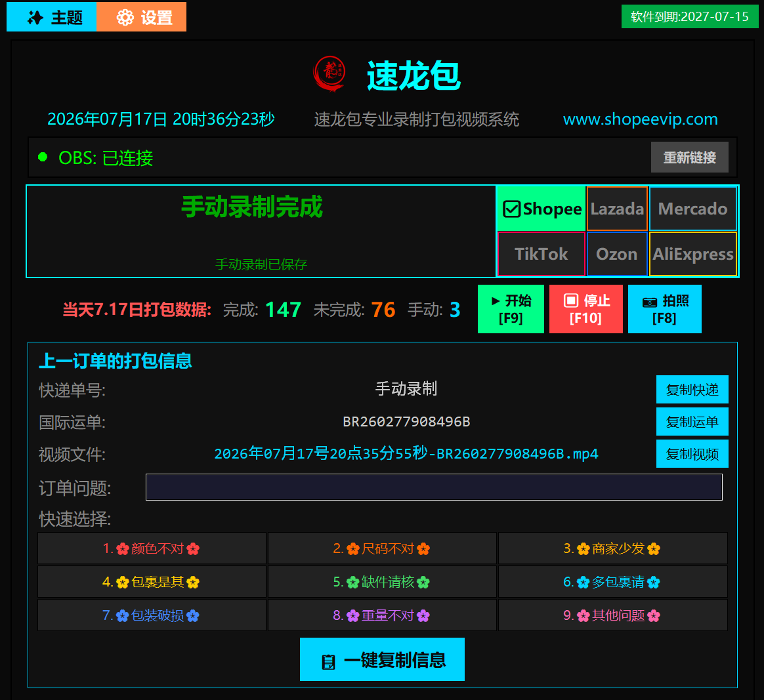The image size is (764, 700).
Task: Click manual count 3
Action: coord(455,310)
